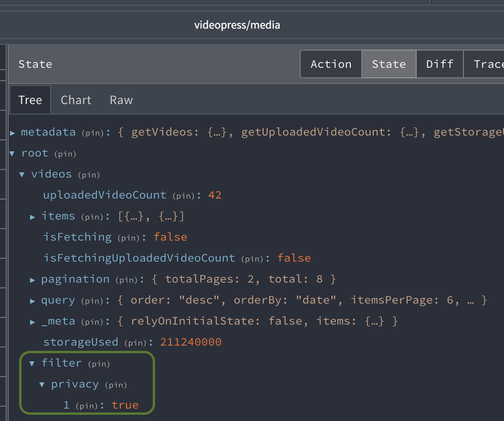Collapse the root tree node

coord(12,153)
